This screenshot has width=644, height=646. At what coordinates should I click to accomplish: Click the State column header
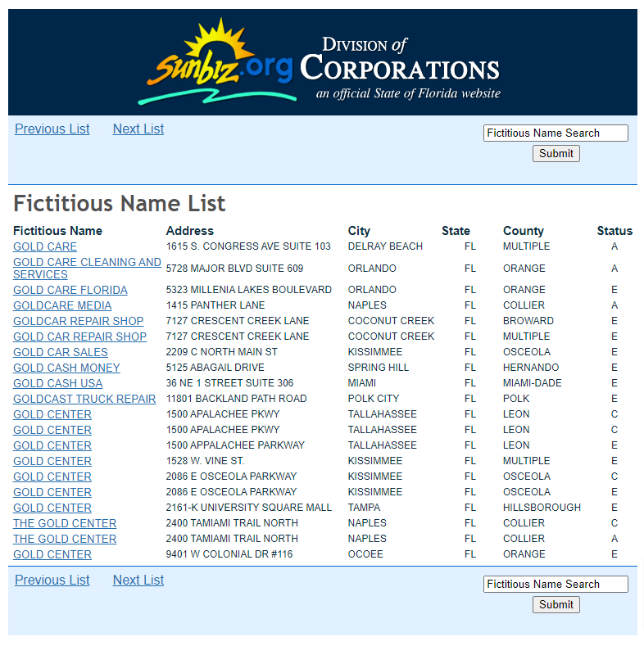point(456,231)
